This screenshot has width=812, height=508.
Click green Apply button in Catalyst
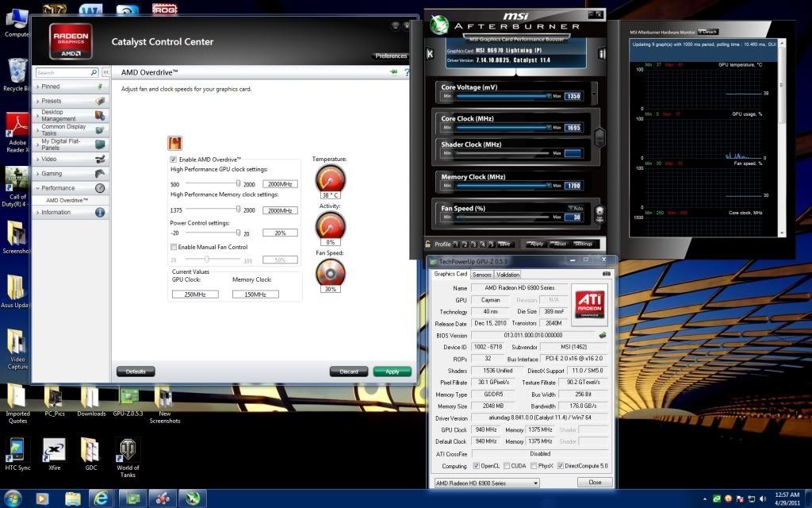click(392, 371)
